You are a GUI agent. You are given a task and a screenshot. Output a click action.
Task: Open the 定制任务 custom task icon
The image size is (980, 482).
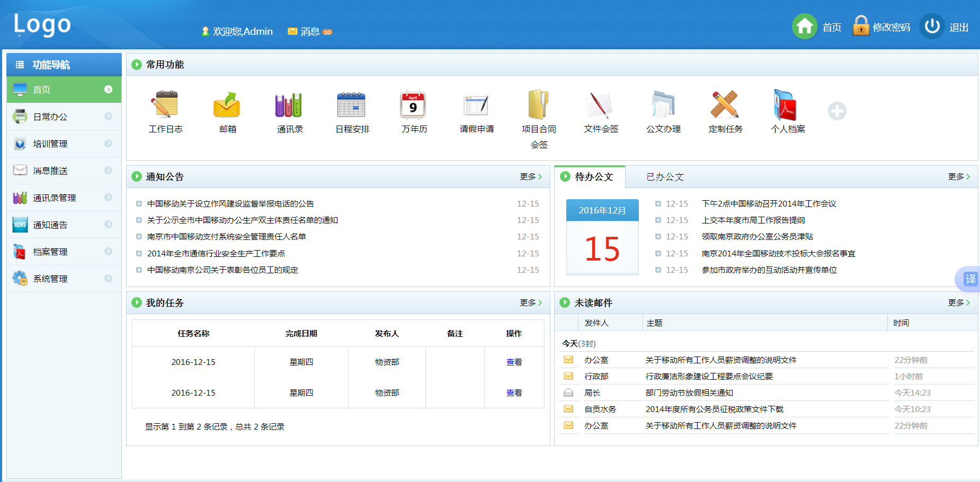pos(725,104)
